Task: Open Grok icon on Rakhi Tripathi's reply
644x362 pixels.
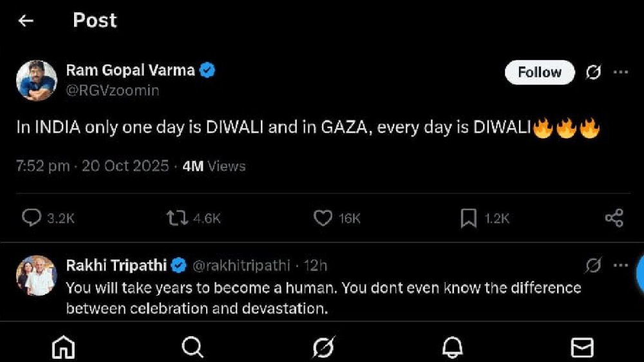Action: [593, 265]
